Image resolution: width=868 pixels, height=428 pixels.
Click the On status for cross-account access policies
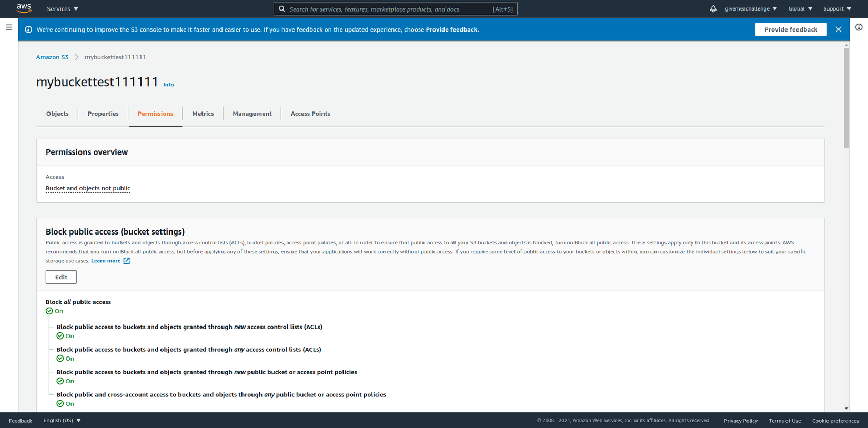[65, 404]
